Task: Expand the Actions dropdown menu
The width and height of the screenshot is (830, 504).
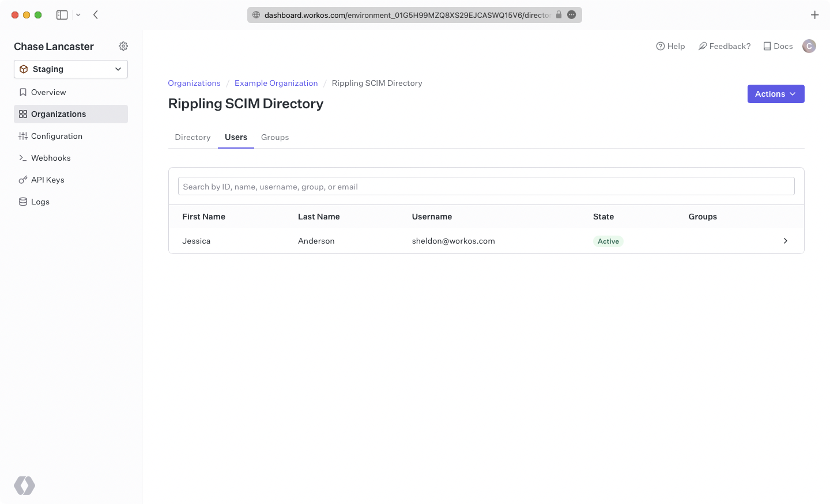Action: coord(776,93)
